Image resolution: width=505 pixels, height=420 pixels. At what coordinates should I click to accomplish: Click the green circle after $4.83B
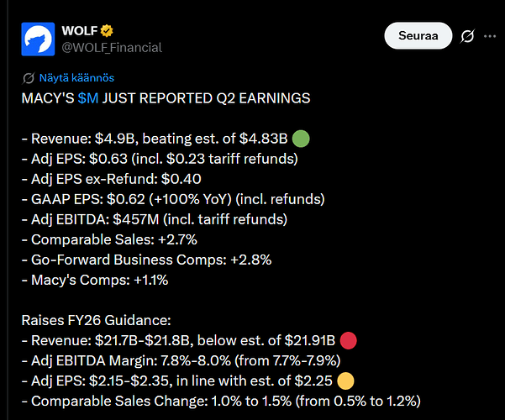click(301, 139)
